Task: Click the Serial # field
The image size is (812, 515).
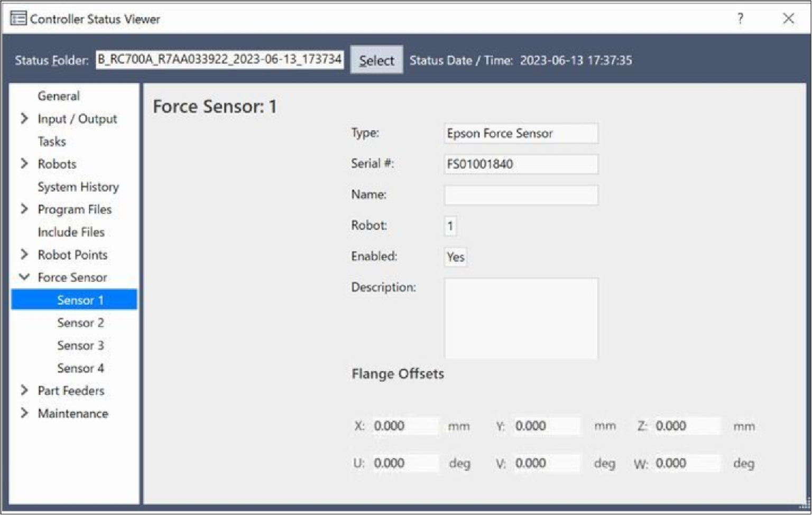Action: click(521, 164)
